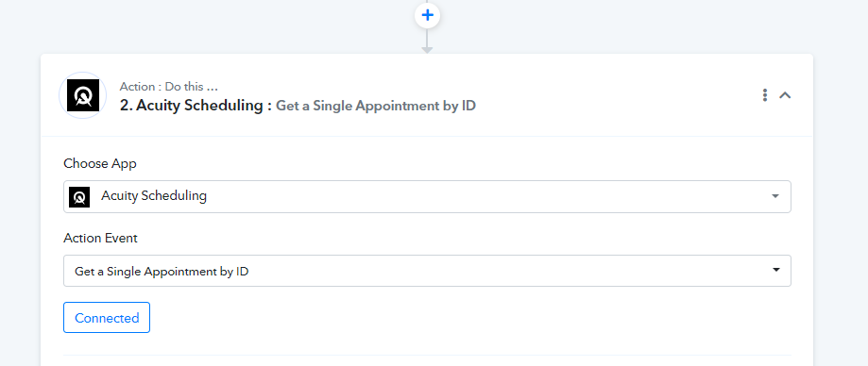Click the "Get a Single Appointment by ID" text in the event selector
Screen dimensions: 868x366
pyautogui.click(x=162, y=272)
